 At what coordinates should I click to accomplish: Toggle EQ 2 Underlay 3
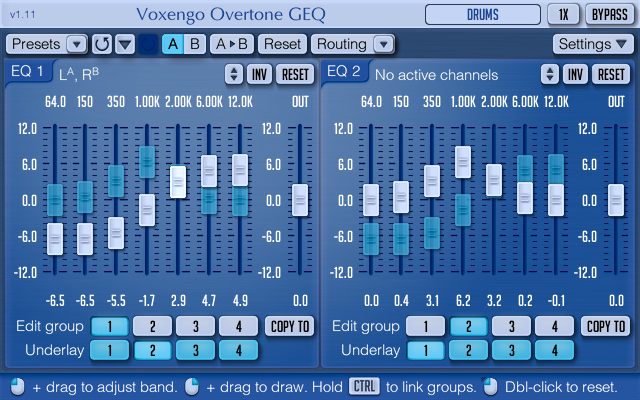[x=511, y=350]
